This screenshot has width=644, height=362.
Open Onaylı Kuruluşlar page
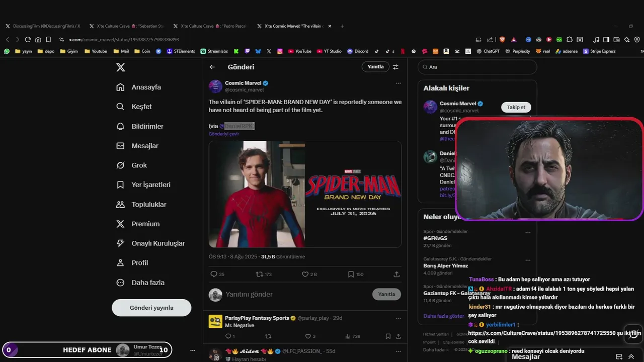150,243
